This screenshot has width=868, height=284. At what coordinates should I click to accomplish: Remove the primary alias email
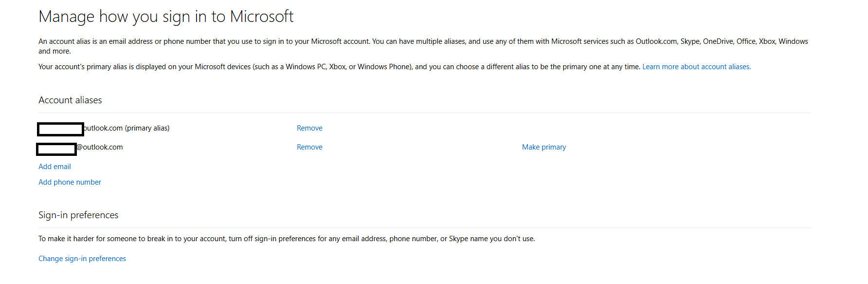click(309, 128)
